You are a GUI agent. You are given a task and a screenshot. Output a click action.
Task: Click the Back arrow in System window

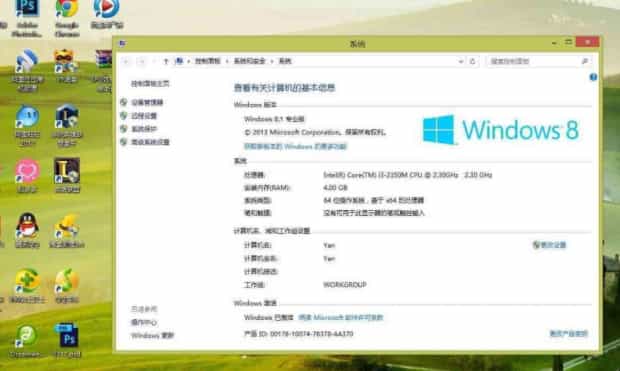pyautogui.click(x=126, y=61)
